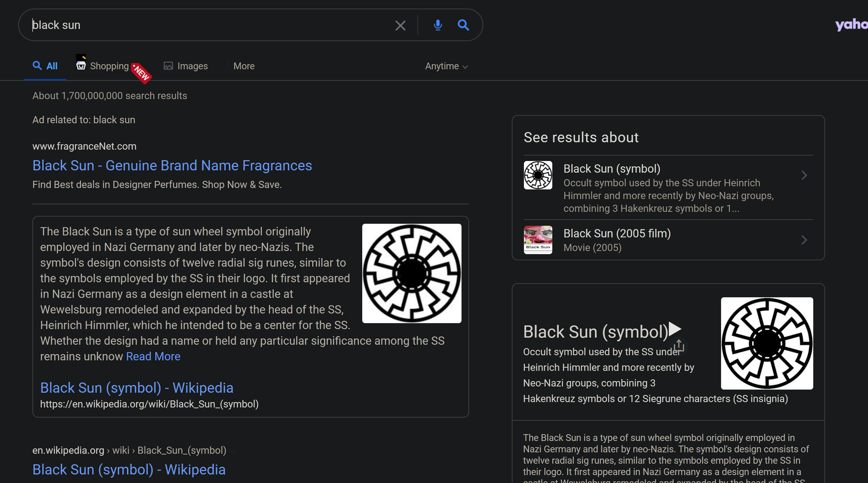Click the 'Ad related to: black sun' label
This screenshot has height=483, width=868.
click(84, 120)
